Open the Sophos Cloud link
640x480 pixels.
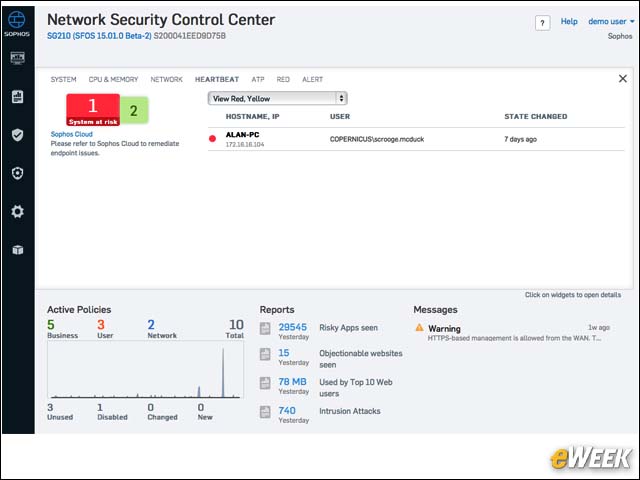[71, 134]
